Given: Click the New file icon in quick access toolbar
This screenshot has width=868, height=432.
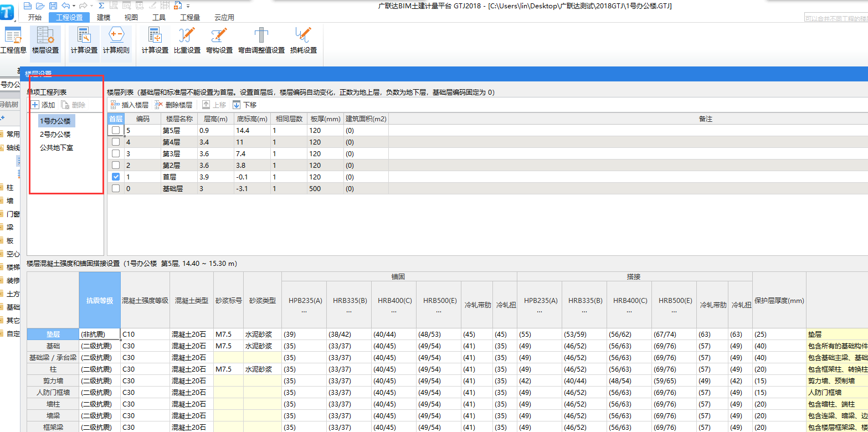Looking at the screenshot, I should [x=28, y=6].
